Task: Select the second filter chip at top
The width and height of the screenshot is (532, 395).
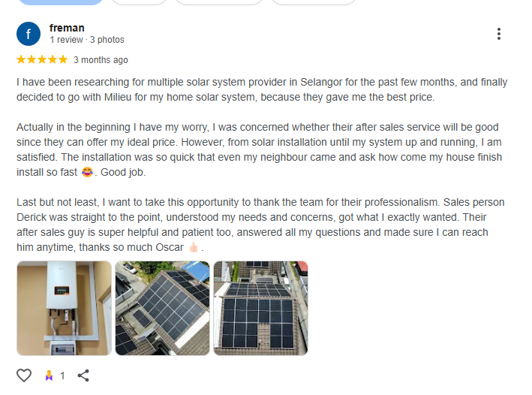Action: click(x=139, y=2)
